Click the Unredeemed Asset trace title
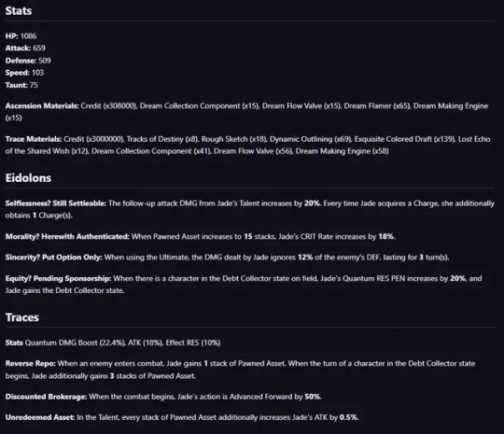Viewport: 504px width, 434px height. click(x=40, y=417)
